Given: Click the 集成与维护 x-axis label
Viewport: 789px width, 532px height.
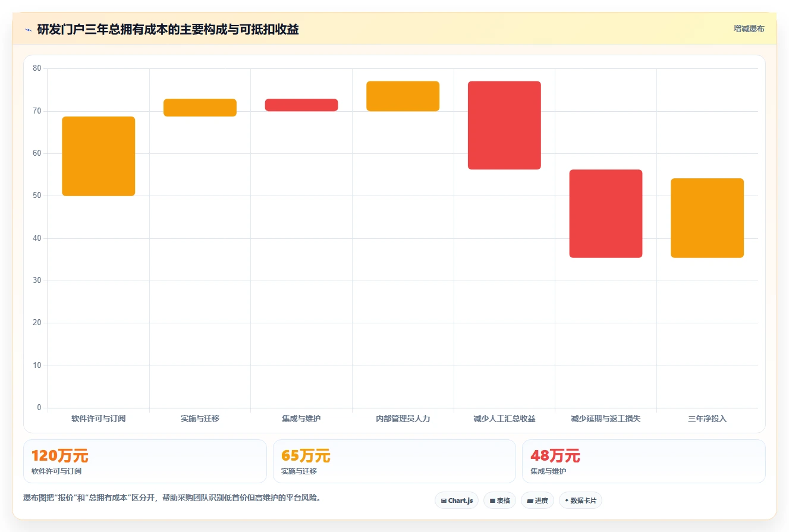Looking at the screenshot, I should (301, 418).
